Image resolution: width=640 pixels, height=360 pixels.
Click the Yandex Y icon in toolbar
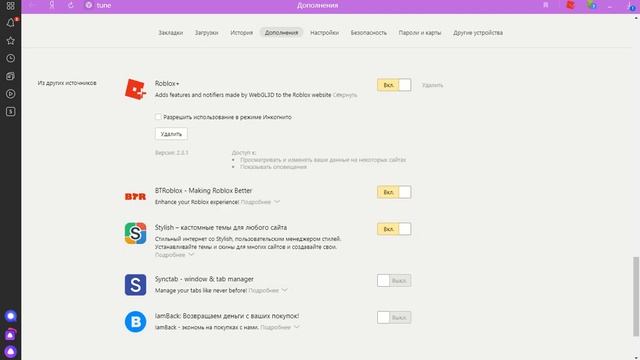52,5
